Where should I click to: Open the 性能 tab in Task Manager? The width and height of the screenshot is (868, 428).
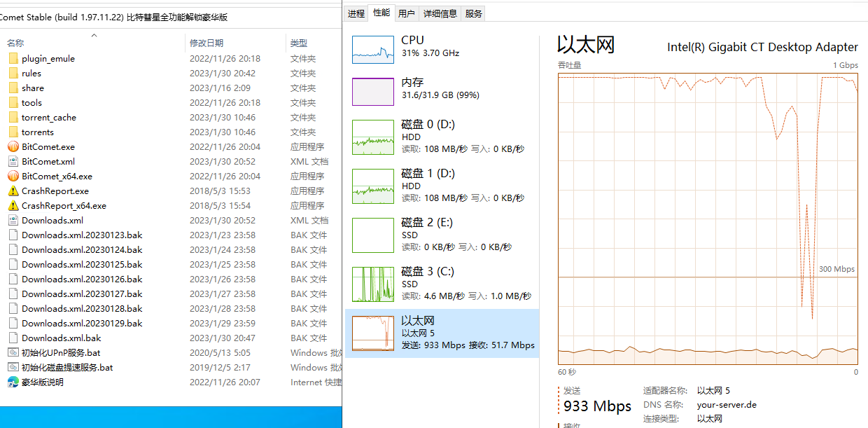381,13
